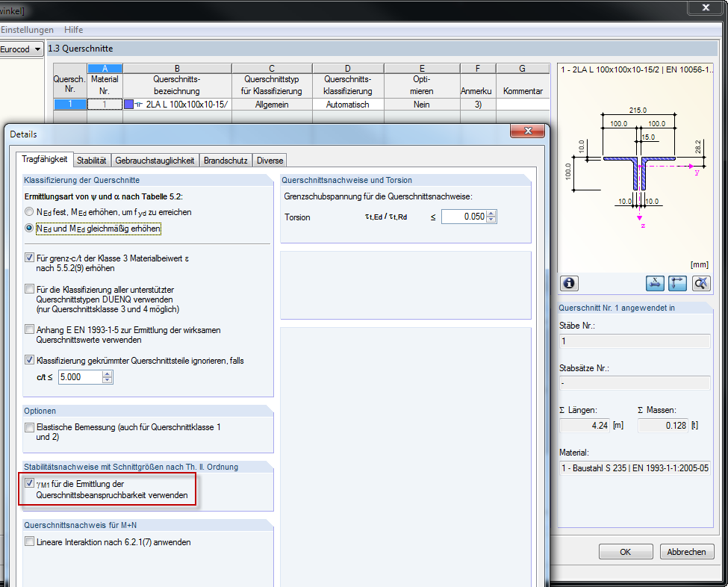This screenshot has height=587, width=728.
Task: Select 'NEd fest, MEd erhöhen' radio option
Action: tap(29, 212)
